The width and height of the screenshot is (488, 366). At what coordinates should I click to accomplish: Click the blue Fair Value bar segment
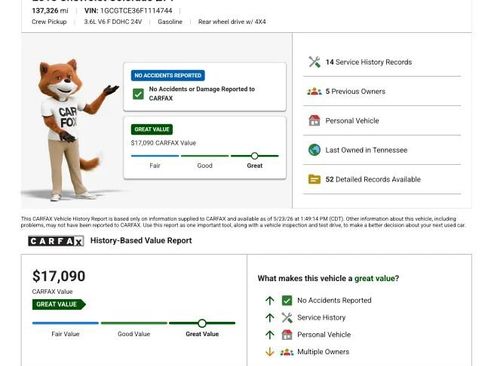tap(65, 323)
